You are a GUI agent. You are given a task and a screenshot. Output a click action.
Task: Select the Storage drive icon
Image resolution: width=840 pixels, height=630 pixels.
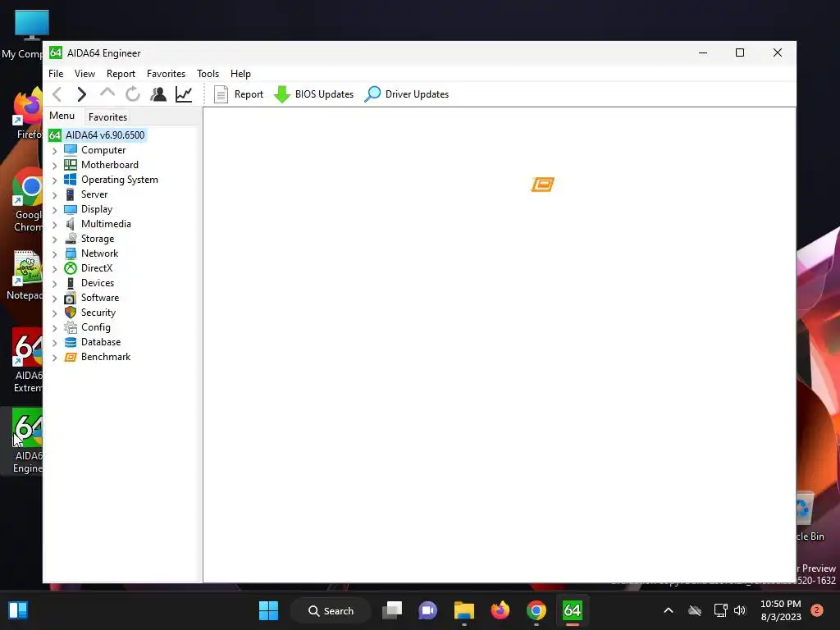point(71,239)
